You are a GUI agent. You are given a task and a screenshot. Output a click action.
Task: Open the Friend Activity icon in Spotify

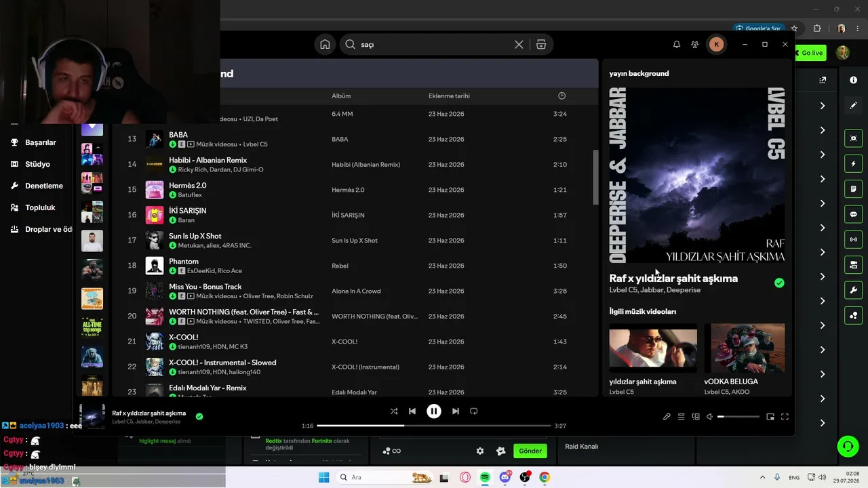pos(695,45)
